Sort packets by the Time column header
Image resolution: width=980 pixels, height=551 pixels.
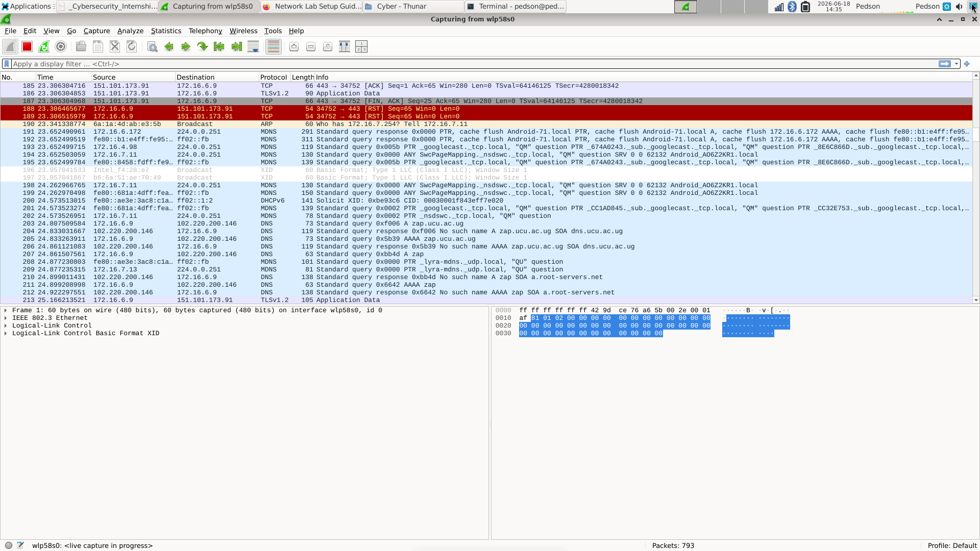click(63, 77)
